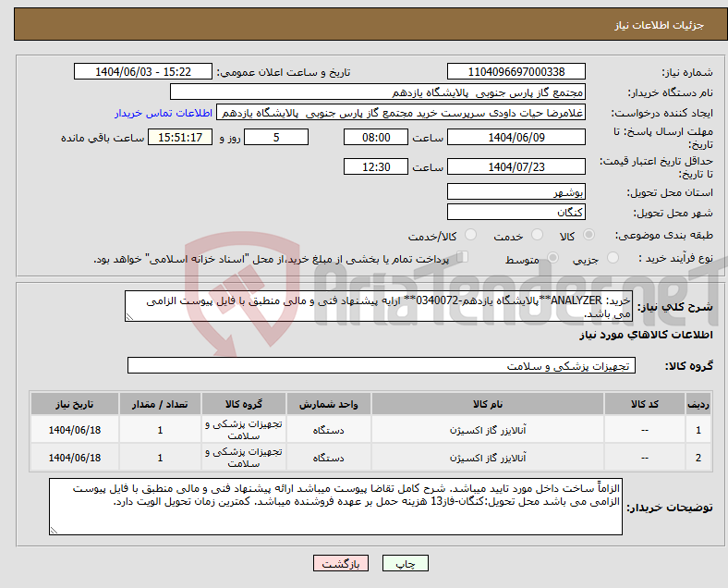Click the response deadline date 1404/06/09 field
The image size is (728, 588).
click(x=516, y=137)
